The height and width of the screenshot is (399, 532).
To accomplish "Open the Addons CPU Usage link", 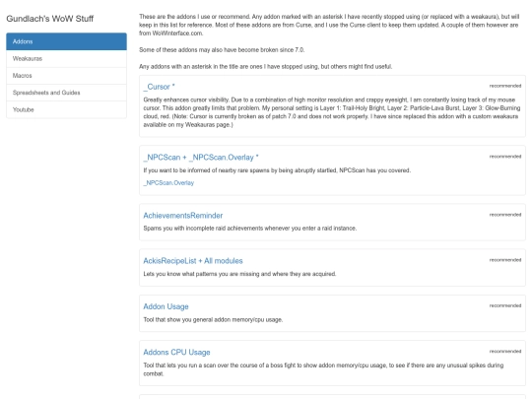I will tap(176, 352).
